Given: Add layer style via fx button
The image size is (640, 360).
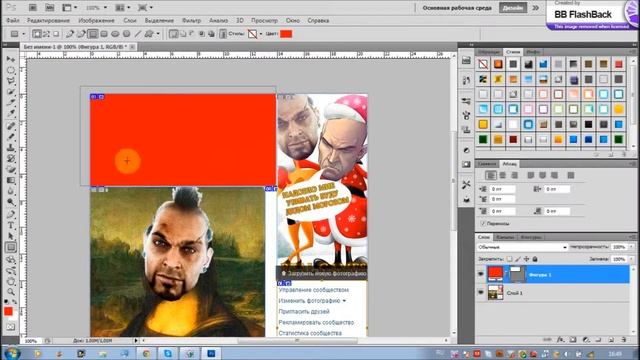Looking at the screenshot, I should 561,340.
